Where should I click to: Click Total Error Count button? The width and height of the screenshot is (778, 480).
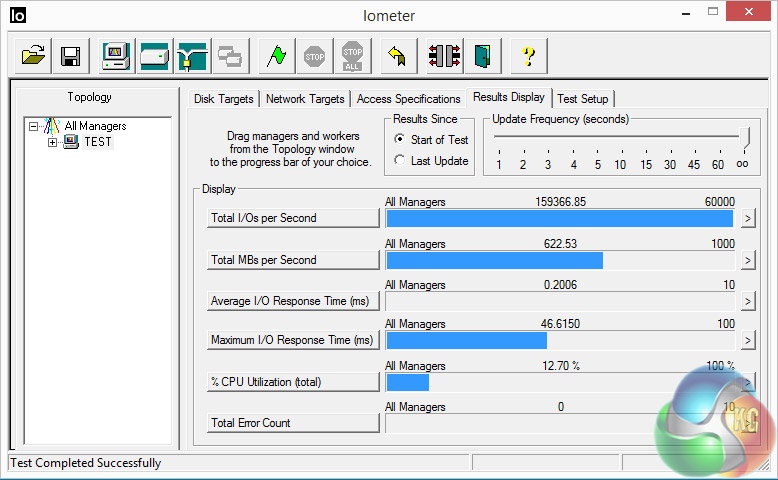pyautogui.click(x=293, y=423)
